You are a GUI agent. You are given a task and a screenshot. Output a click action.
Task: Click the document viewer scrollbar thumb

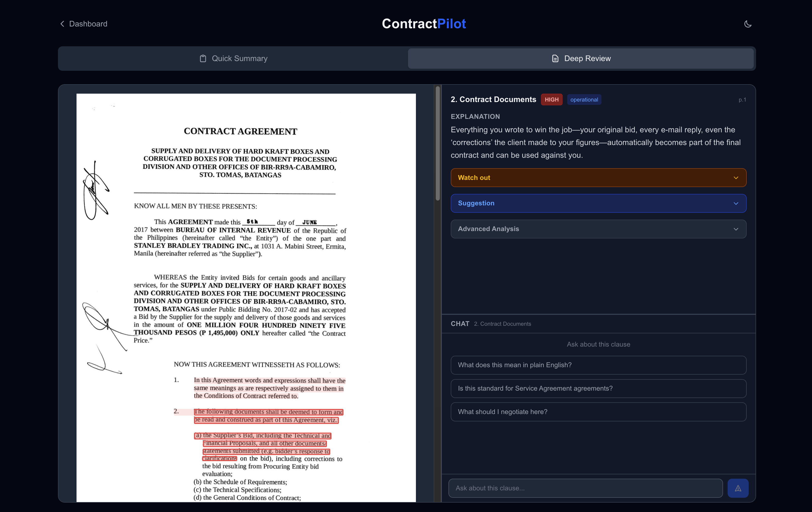(x=437, y=144)
